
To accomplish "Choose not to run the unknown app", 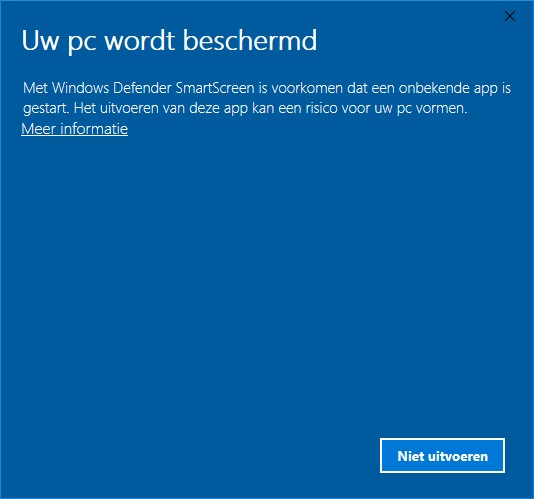I will 442,455.
